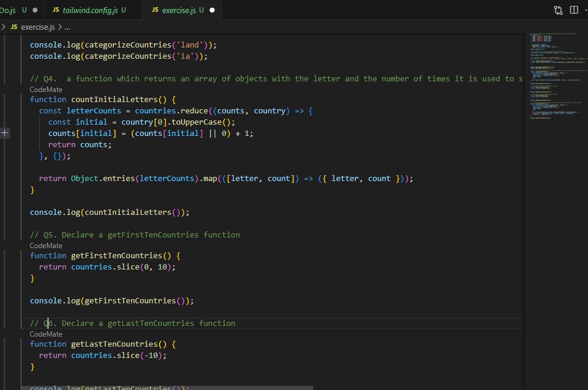Click the function getFirstTenCountries() declaration

click(x=105, y=256)
